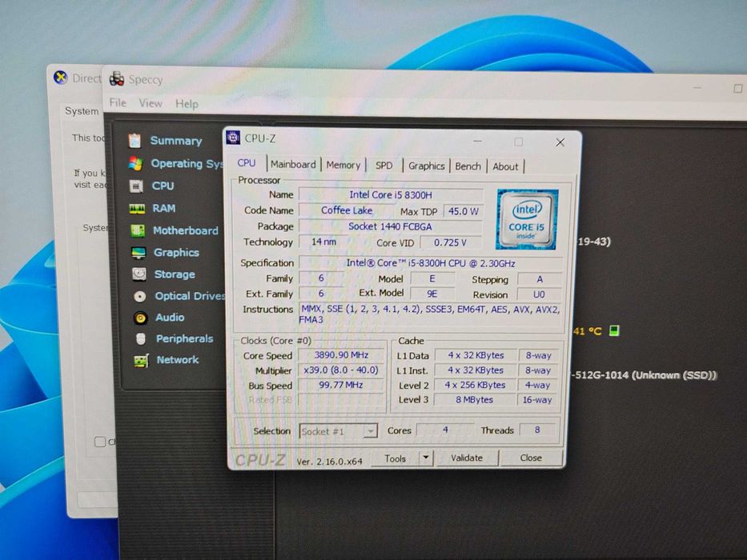Image resolution: width=747 pixels, height=560 pixels.
Task: Click the Ext. Model value 9E
Action: (432, 294)
